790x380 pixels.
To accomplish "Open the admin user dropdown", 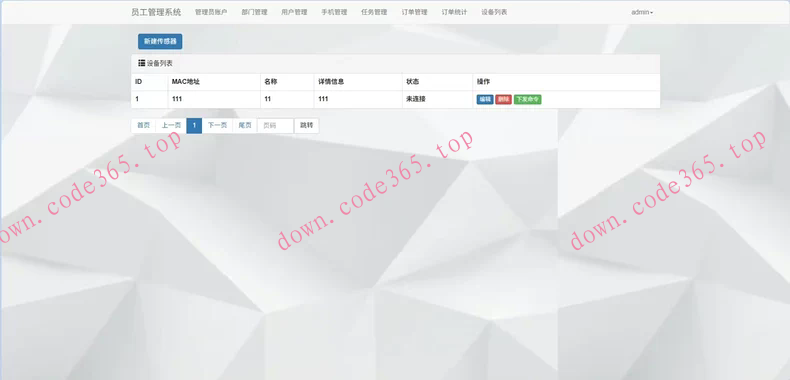I will click(642, 12).
